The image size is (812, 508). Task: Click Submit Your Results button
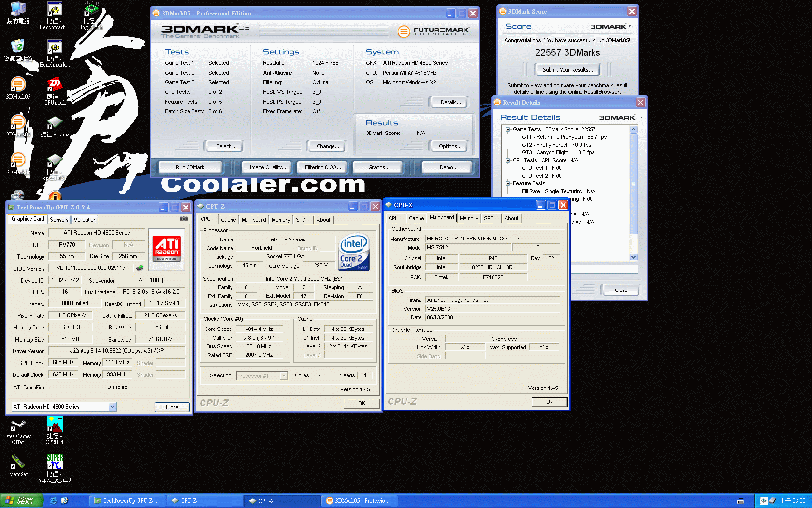[x=567, y=70]
